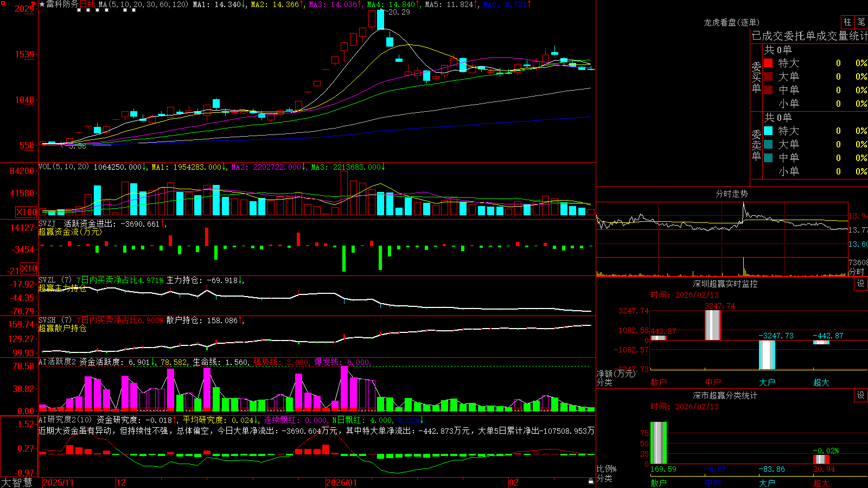Click the teal 大单 swatch under 委卖单
Screen dimensions: 868x488
point(768,144)
